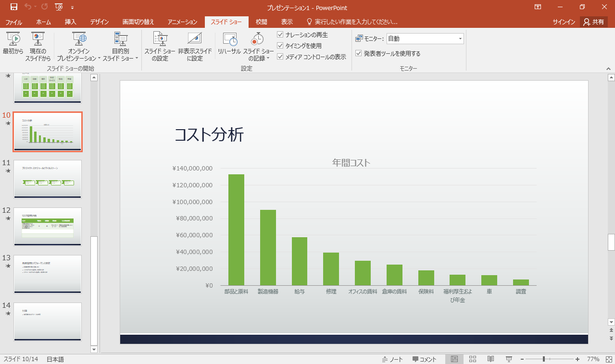
Task: Switch to the ホーム tab
Action: 44,22
